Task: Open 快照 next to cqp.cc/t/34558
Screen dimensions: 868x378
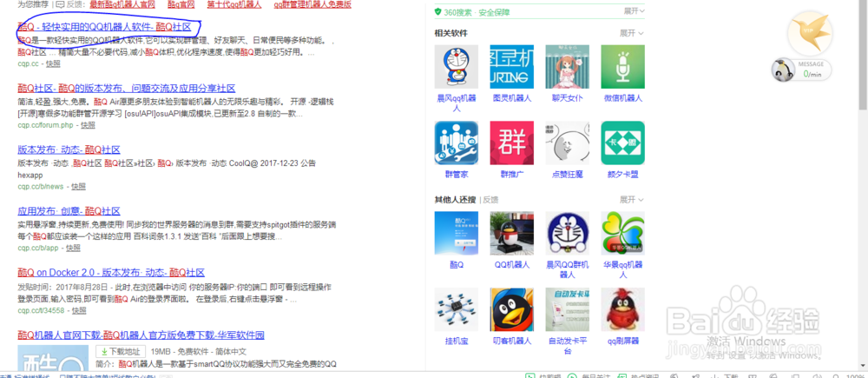Action: point(79,310)
